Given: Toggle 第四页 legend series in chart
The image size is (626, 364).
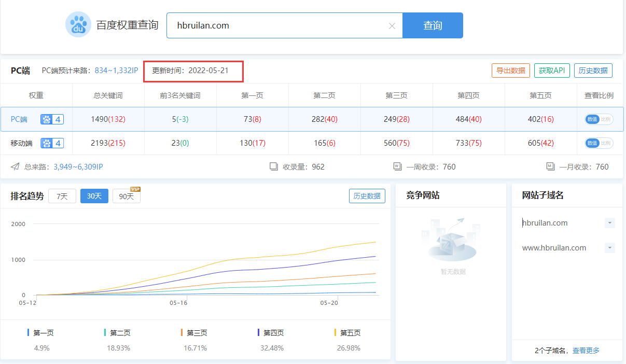Looking at the screenshot, I should pos(271,333).
